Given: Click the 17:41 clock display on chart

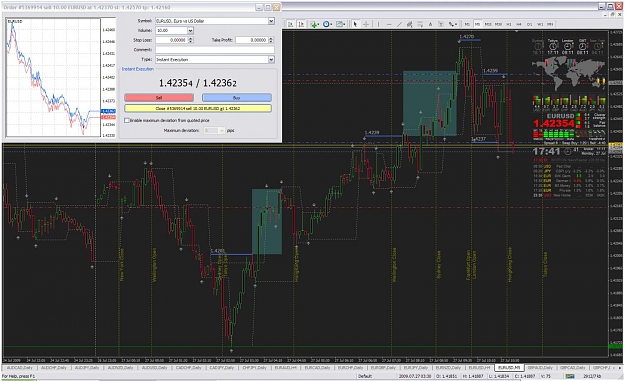Looking at the screenshot, I should tap(546, 151).
